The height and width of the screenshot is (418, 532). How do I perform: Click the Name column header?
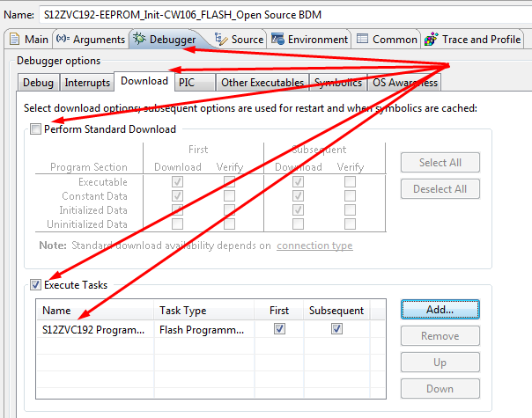[95, 310]
